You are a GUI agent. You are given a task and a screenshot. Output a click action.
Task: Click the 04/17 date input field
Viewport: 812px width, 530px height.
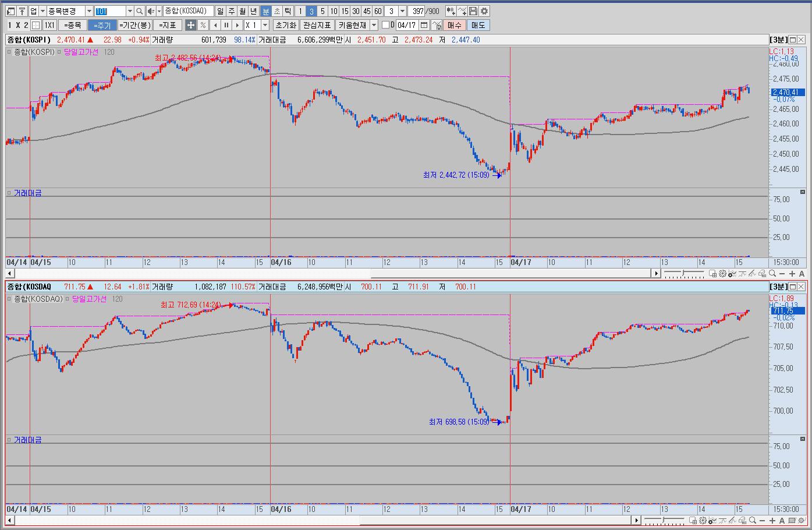pyautogui.click(x=407, y=25)
